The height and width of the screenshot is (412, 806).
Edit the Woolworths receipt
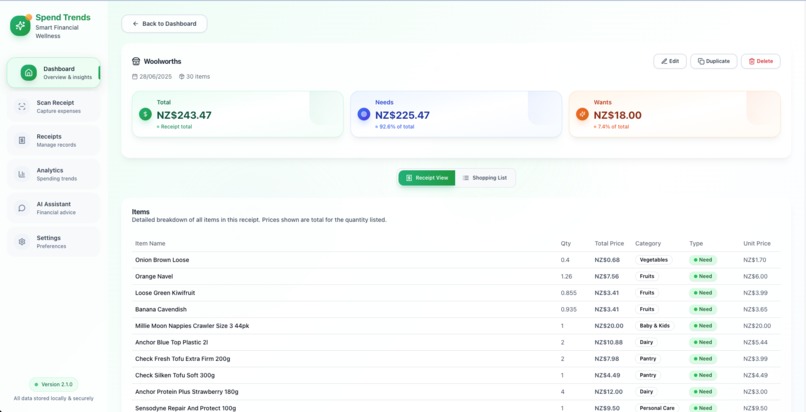670,61
